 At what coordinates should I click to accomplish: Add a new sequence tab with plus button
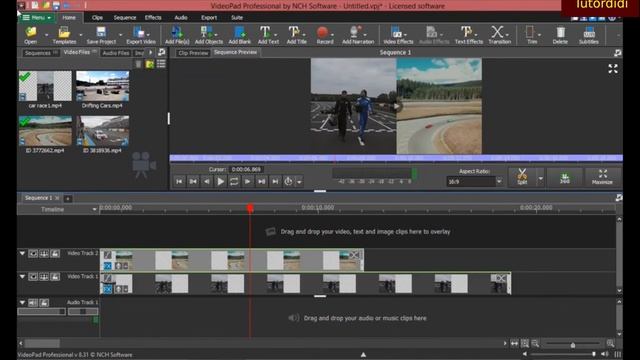(68, 198)
